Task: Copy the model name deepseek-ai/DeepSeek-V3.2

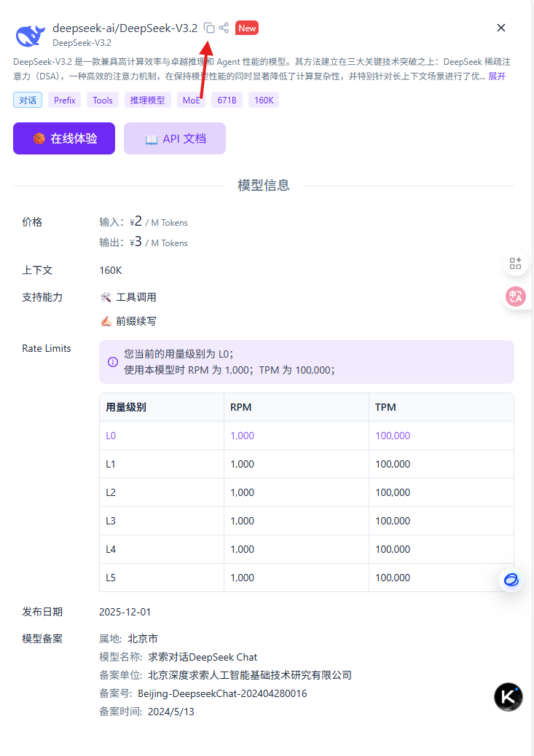Action: pos(209,28)
